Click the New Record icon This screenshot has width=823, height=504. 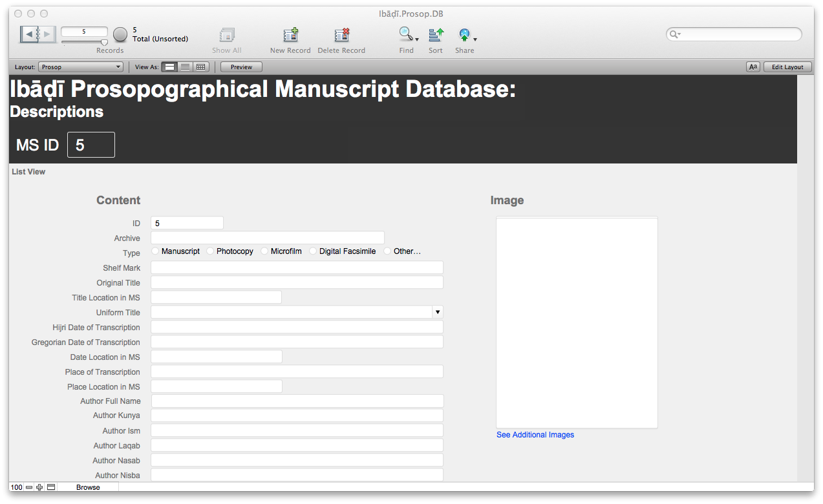coord(290,36)
